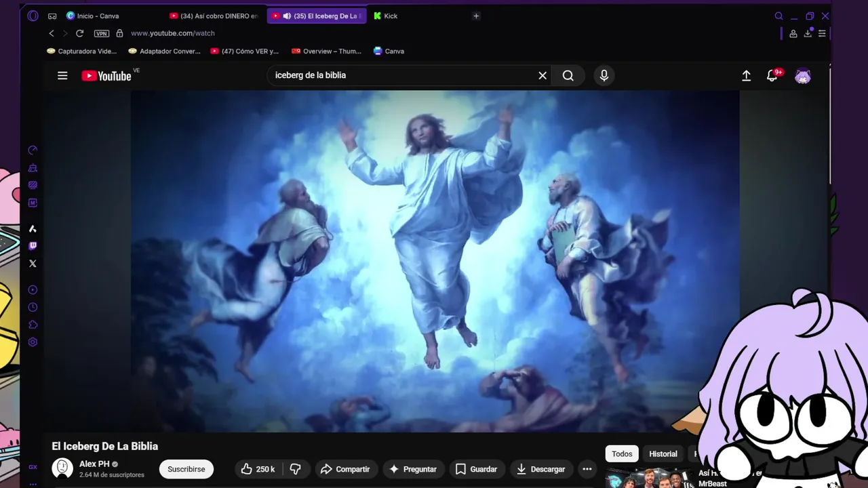
Task: Clear the search query with X
Action: [542, 75]
